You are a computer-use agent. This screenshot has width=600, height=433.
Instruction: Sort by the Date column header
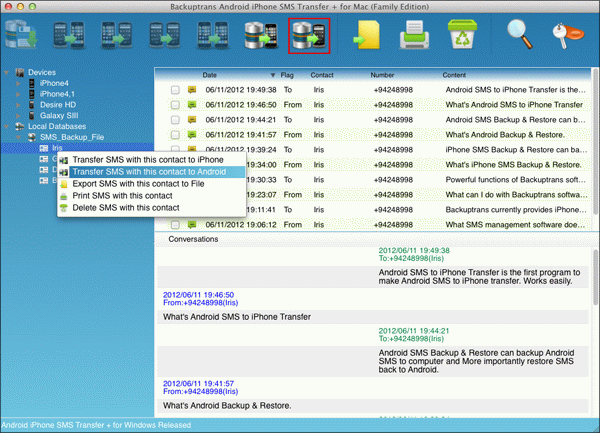click(209, 75)
